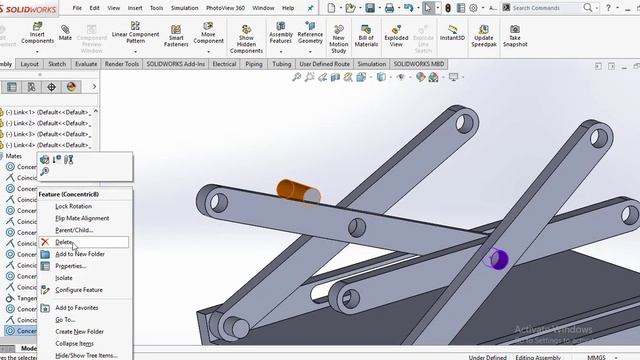Open the Reference Geometry tool
Image resolution: width=640 pixels, height=360 pixels.
pos(310,33)
